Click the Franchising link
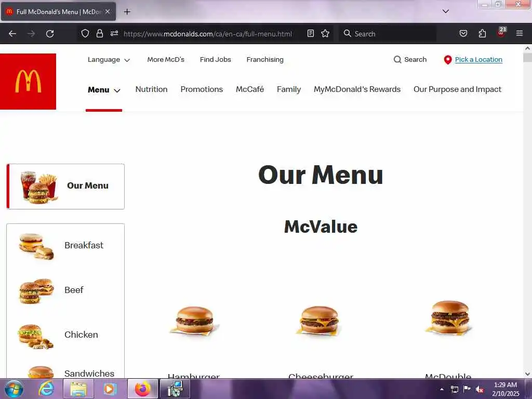 click(265, 59)
